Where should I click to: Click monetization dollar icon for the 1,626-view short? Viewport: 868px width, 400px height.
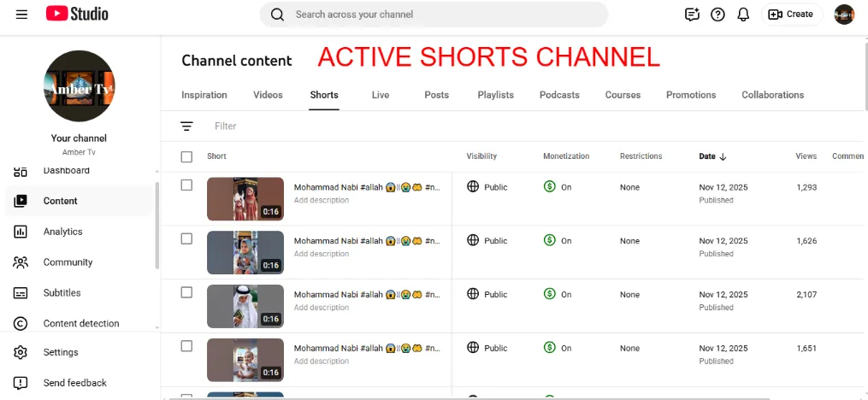click(x=549, y=240)
